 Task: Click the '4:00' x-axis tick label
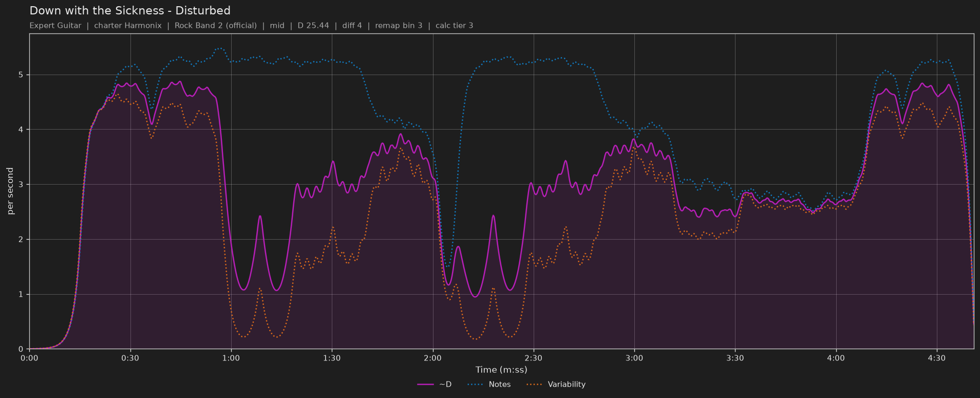(x=836, y=358)
